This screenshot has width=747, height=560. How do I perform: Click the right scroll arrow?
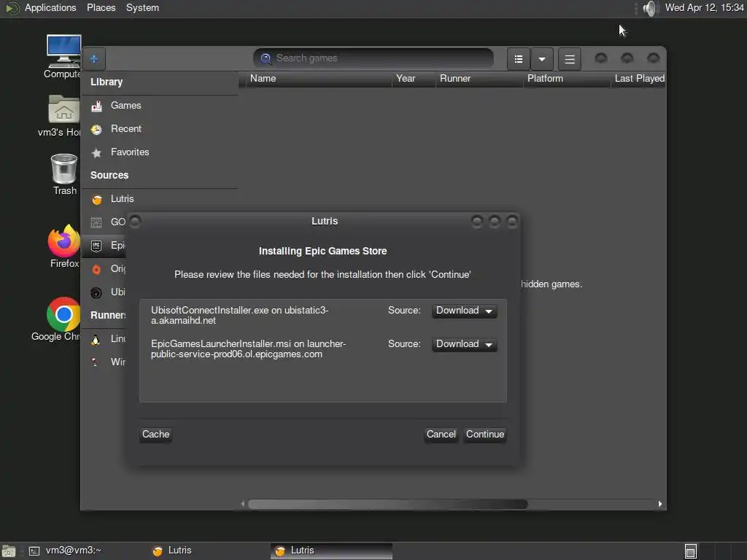659,505
